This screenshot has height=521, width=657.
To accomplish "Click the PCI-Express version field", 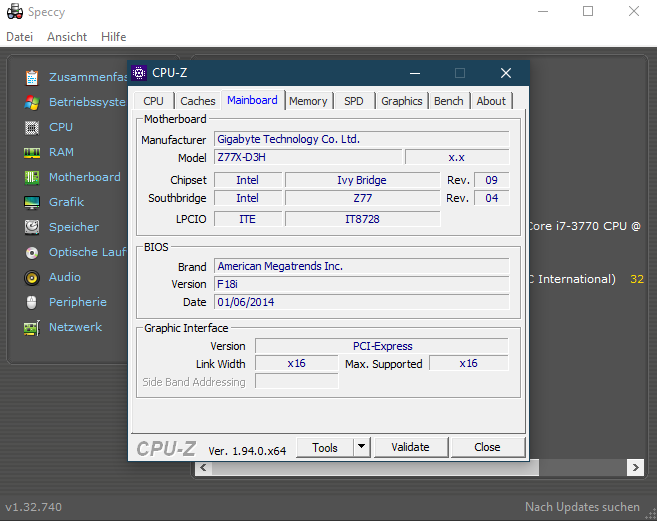I will coord(382,346).
